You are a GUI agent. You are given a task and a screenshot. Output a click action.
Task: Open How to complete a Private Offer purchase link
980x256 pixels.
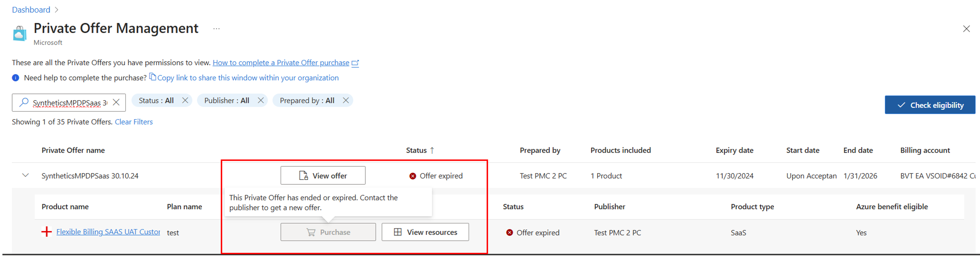coord(281,62)
